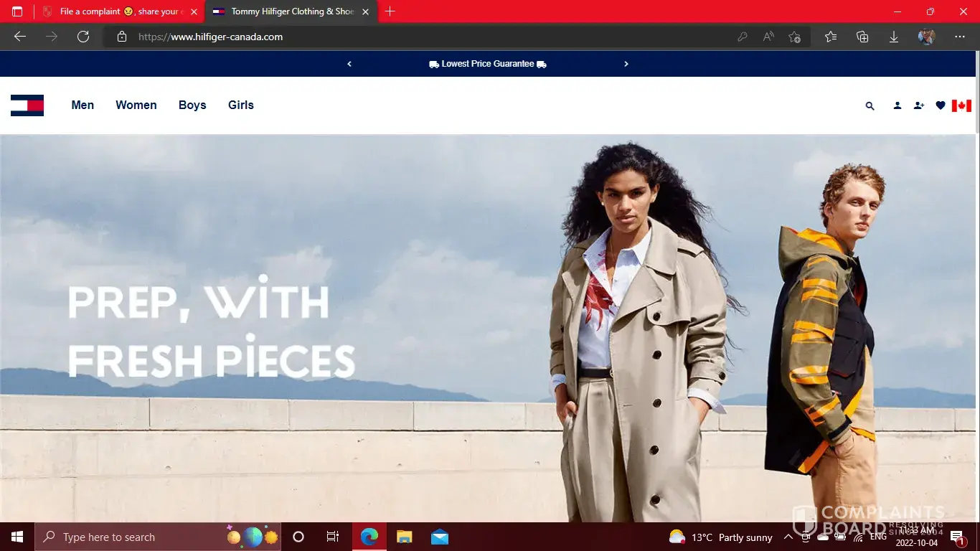Show hidden system tray icons
The width and height of the screenshot is (980, 551).
click(x=788, y=537)
